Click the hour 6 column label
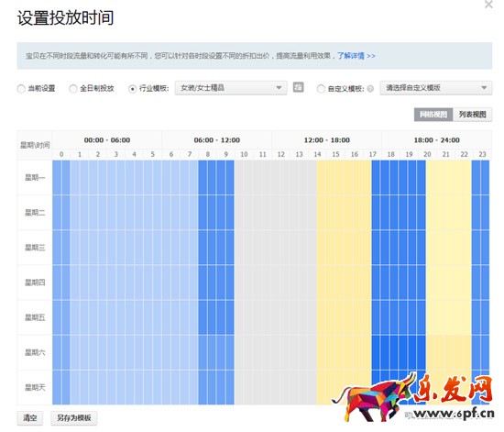The width and height of the screenshot is (504, 432). 171,154
